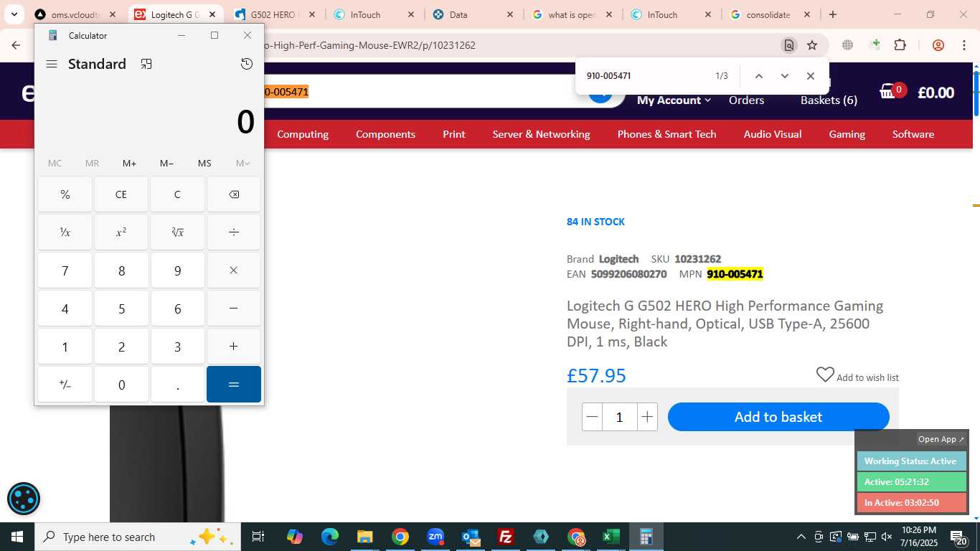Open Chrome extensions puzzle icon
This screenshot has height=551, width=980.
tap(900, 45)
